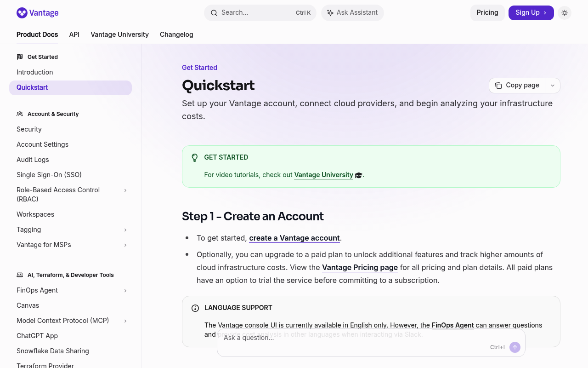Open Snowflake Data Sharing in the sidebar
The width and height of the screenshot is (588, 368).
point(70,351)
